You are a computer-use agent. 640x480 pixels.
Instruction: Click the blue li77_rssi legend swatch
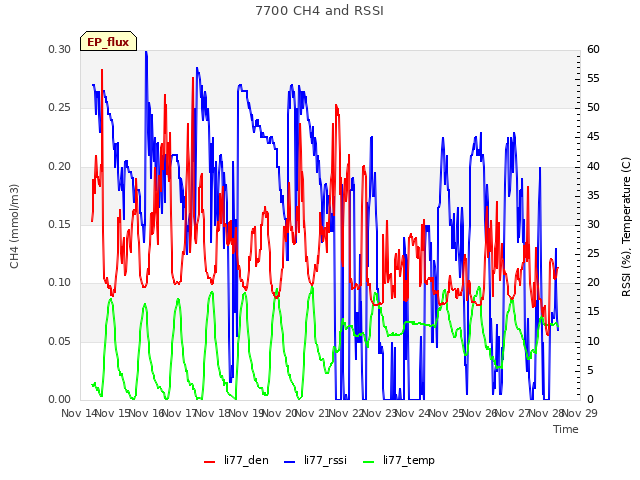(x=289, y=462)
